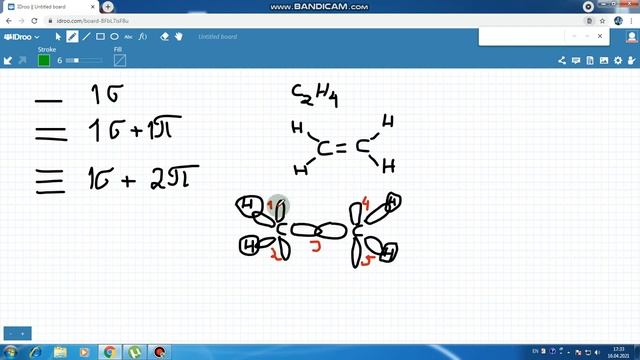Switch to Chrome in taskbar

pyautogui.click(x=109, y=352)
